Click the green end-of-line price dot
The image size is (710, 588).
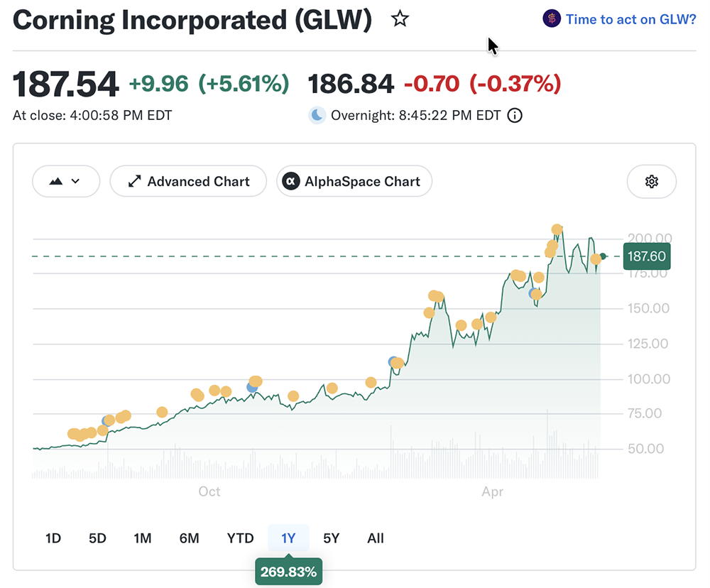(x=603, y=256)
